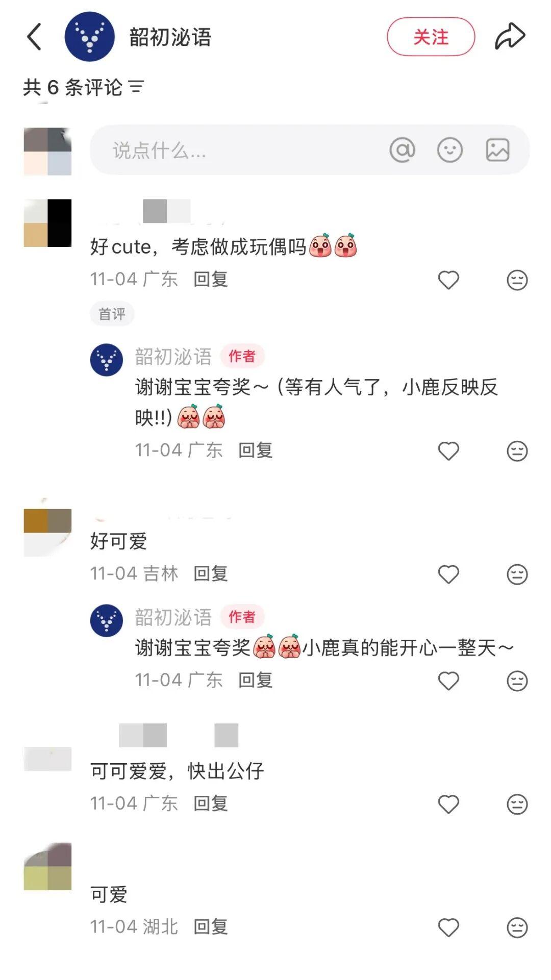Open comment sort menu beside 共 6 条评论
Image resolution: width=551 pixels, height=980 pixels.
click(136, 87)
